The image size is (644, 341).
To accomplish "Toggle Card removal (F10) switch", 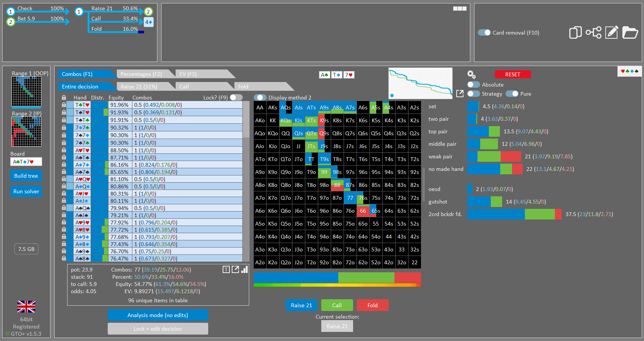I will click(x=484, y=33).
